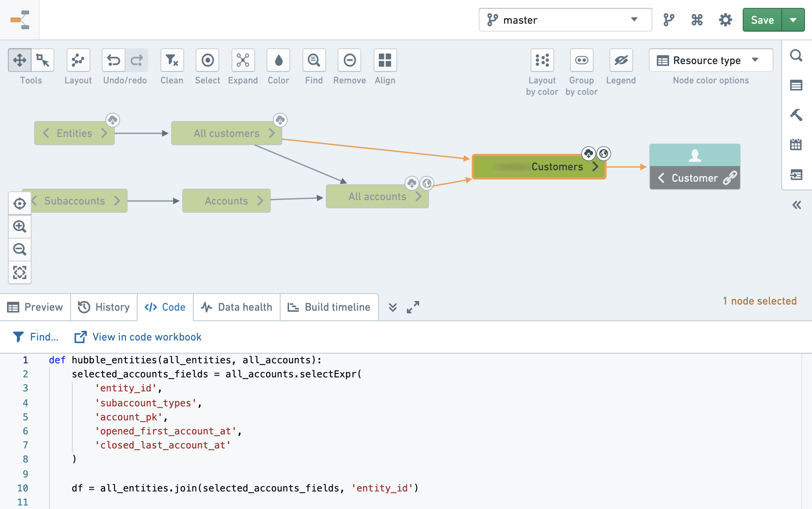Expand nodes with the Expand tool
Screen dimensions: 812x509
[243, 60]
